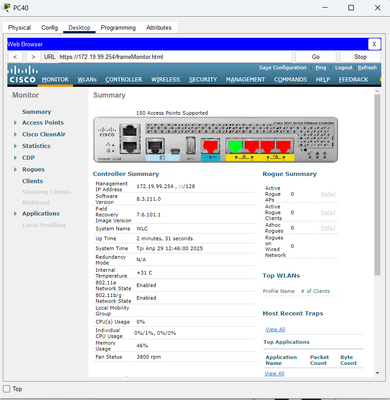This screenshot has width=390, height=400.
Task: Switch to the Config tab
Action: [50, 28]
